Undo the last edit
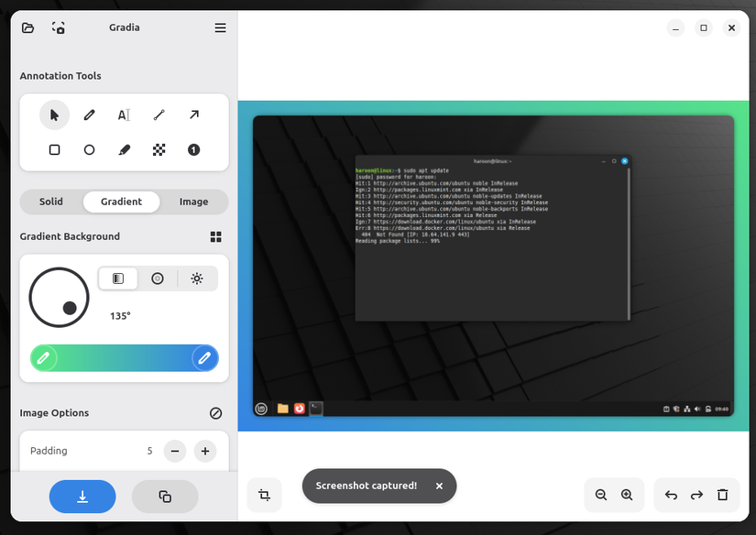The width and height of the screenshot is (756, 535). pyautogui.click(x=671, y=495)
